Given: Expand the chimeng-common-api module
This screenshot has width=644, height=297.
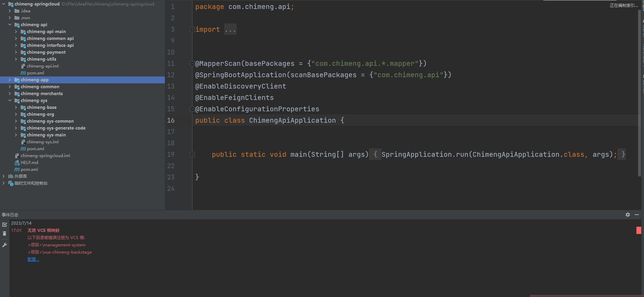Looking at the screenshot, I should tap(16, 39).
